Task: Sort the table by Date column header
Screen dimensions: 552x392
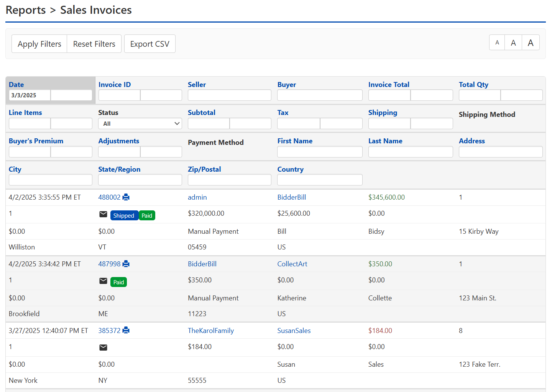Action: 16,85
